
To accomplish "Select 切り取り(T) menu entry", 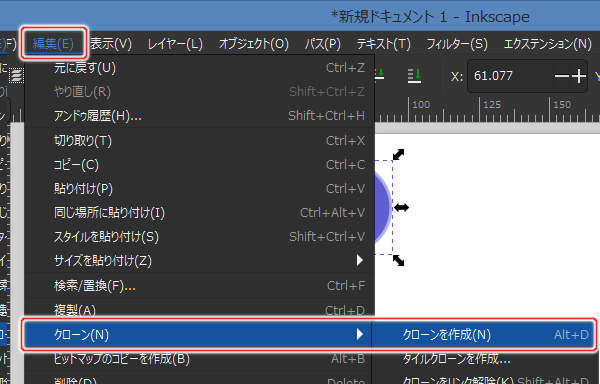I will [x=199, y=141].
